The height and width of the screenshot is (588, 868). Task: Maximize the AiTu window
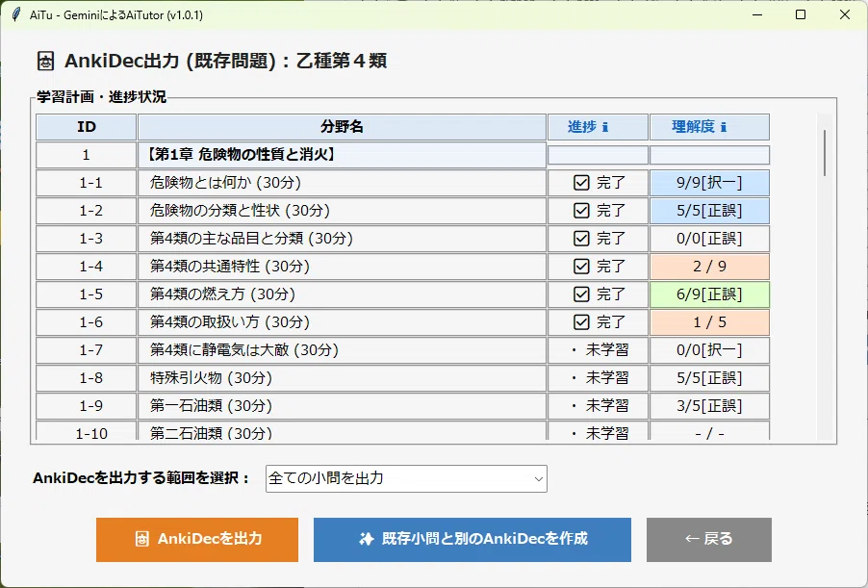(801, 14)
